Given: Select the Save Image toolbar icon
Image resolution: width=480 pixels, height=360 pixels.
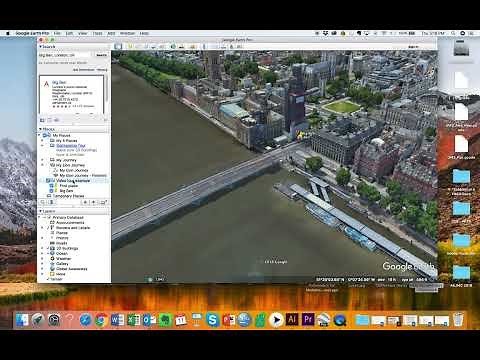Looking at the screenshot, I should (x=231, y=46).
